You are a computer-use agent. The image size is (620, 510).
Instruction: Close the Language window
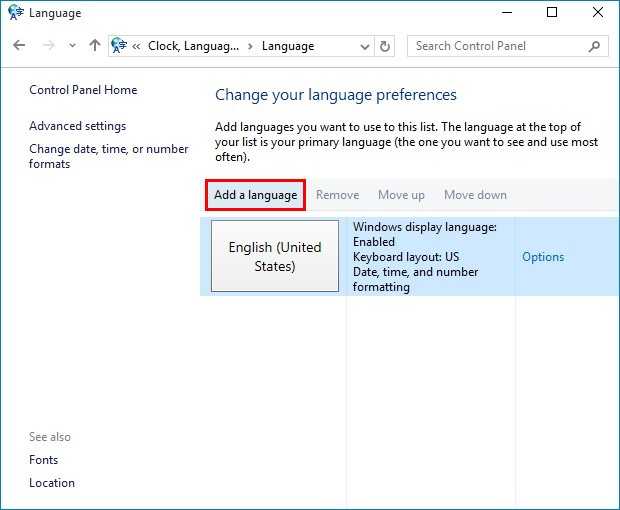[x=598, y=12]
